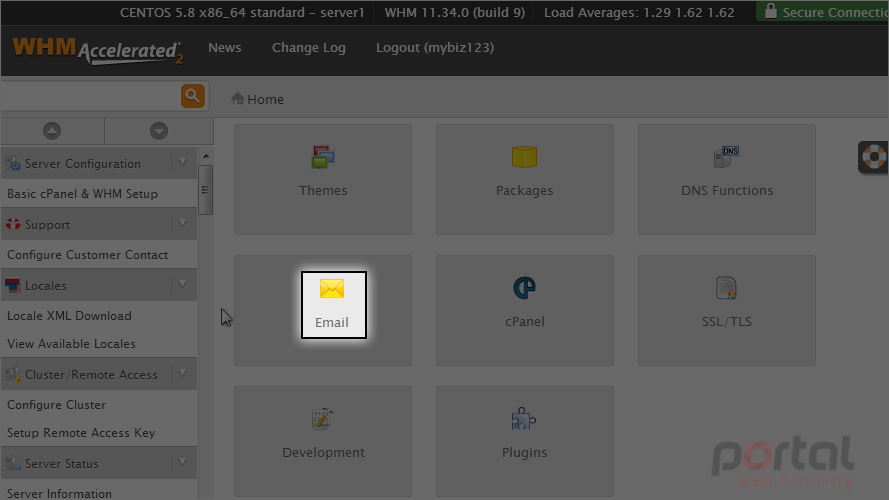The width and height of the screenshot is (889, 500).
Task: Click the WHM 11.34.0 (build 9) text
Action: pos(455,12)
